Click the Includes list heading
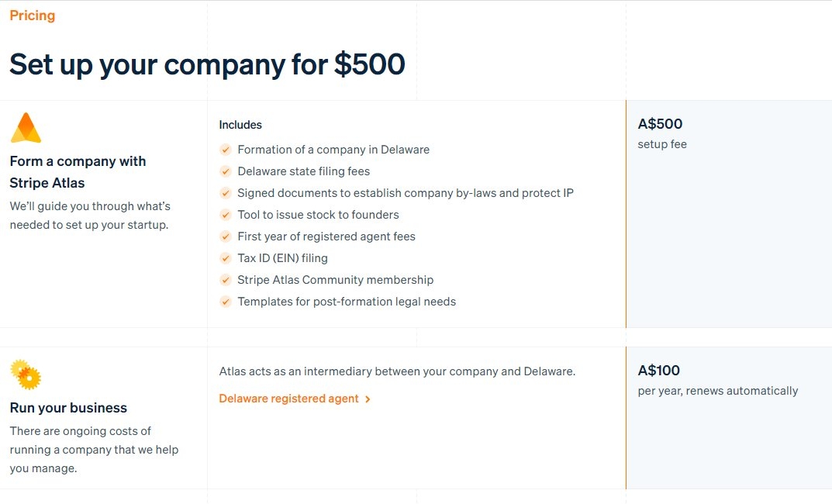This screenshot has height=504, width=832. 240,125
